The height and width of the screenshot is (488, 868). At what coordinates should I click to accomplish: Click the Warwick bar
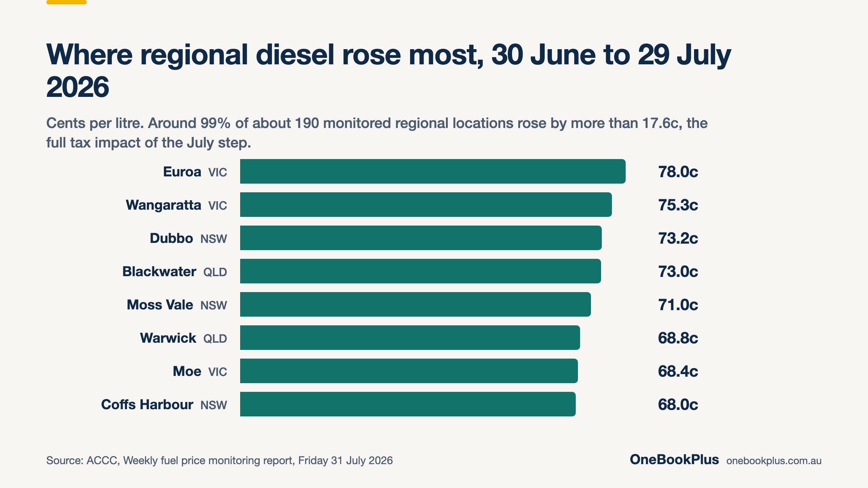[x=410, y=338]
